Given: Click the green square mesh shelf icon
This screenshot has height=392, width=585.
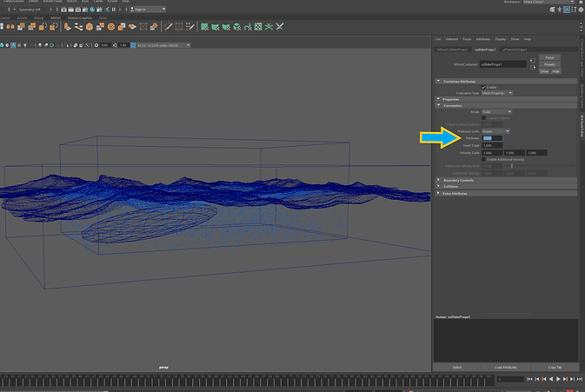Looking at the screenshot, I should (x=204, y=27).
